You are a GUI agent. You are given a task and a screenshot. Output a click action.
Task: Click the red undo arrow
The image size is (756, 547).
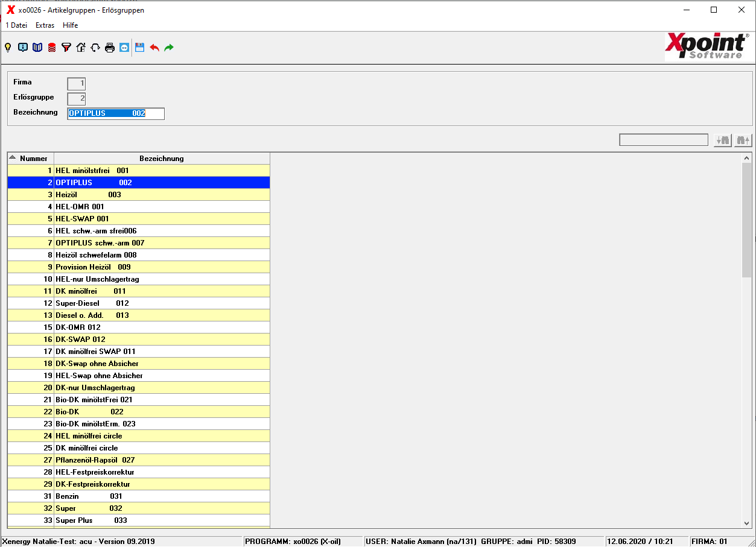(x=154, y=48)
